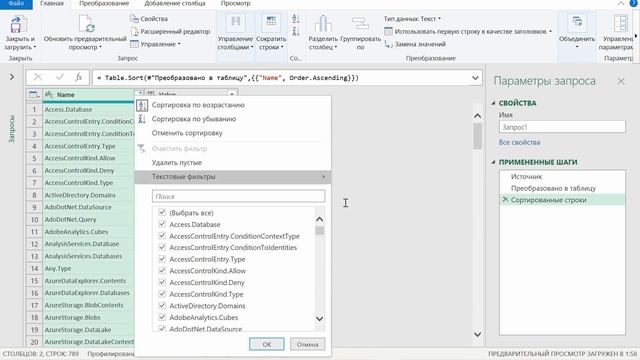Switch to the Просмотр tab

(x=236, y=3)
